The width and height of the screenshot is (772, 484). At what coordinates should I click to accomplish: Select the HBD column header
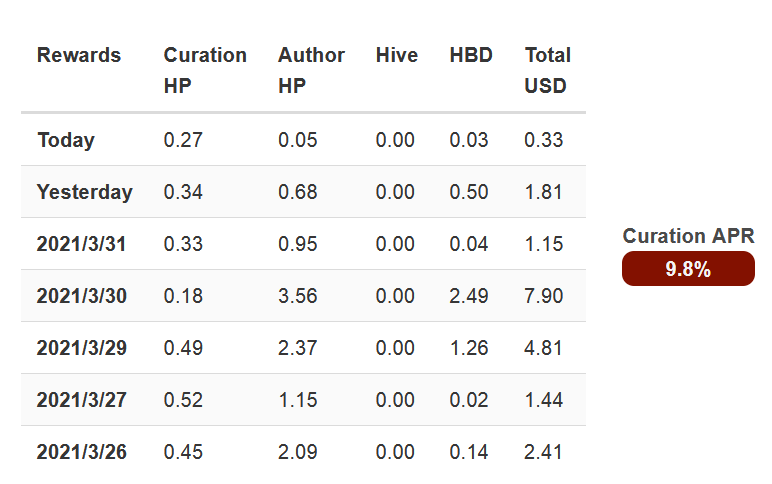click(471, 55)
